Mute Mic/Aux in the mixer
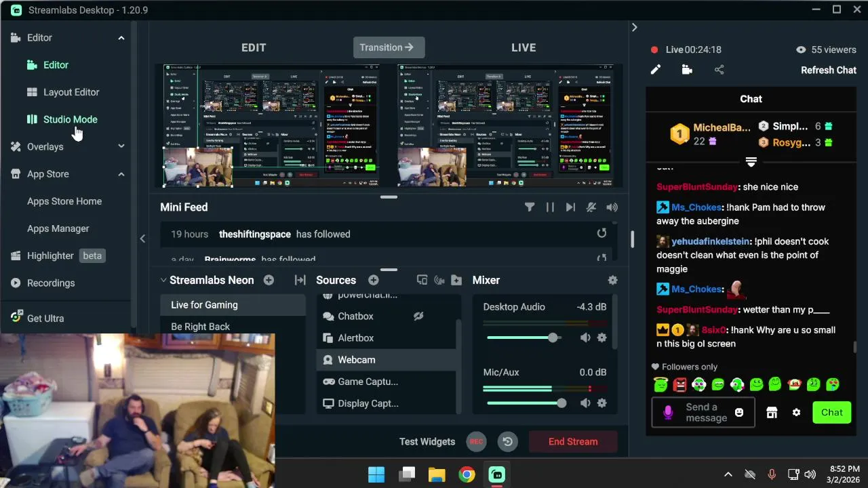The width and height of the screenshot is (868, 488). [x=585, y=403]
